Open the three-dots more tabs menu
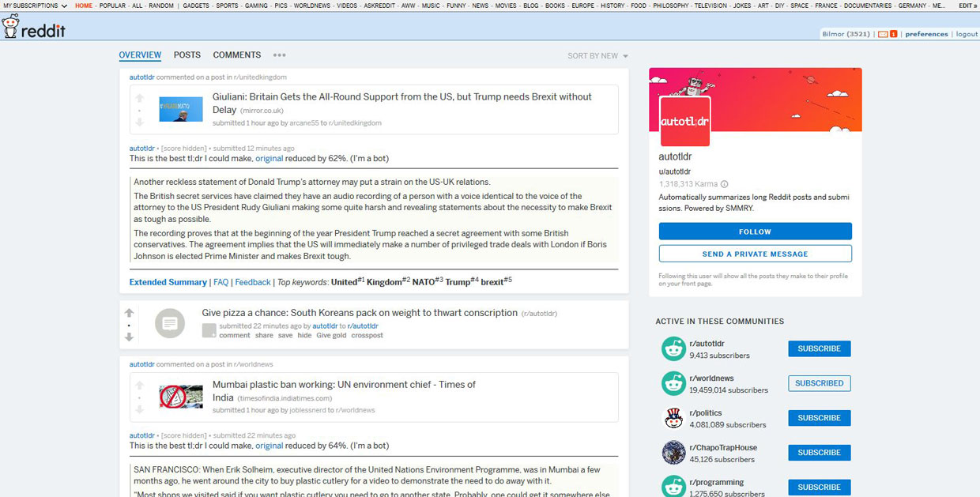Viewport: 980px width, 497px height. click(280, 55)
